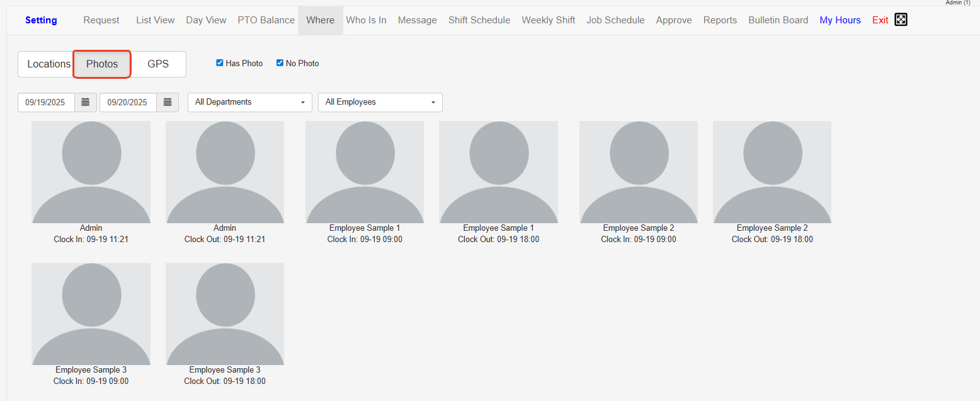Click the fullscreen expand icon beside Exit
This screenshot has width=980, height=401.
pos(901,20)
